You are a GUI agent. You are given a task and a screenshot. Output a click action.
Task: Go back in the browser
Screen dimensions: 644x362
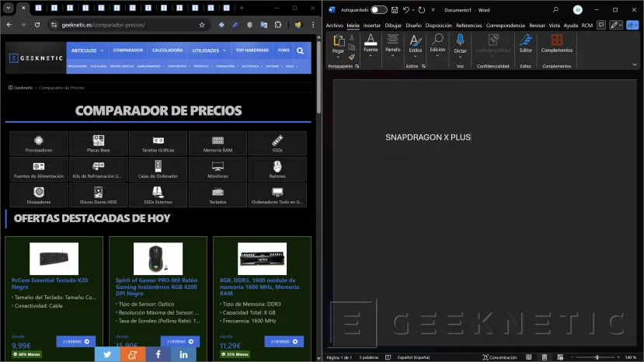coord(9,25)
